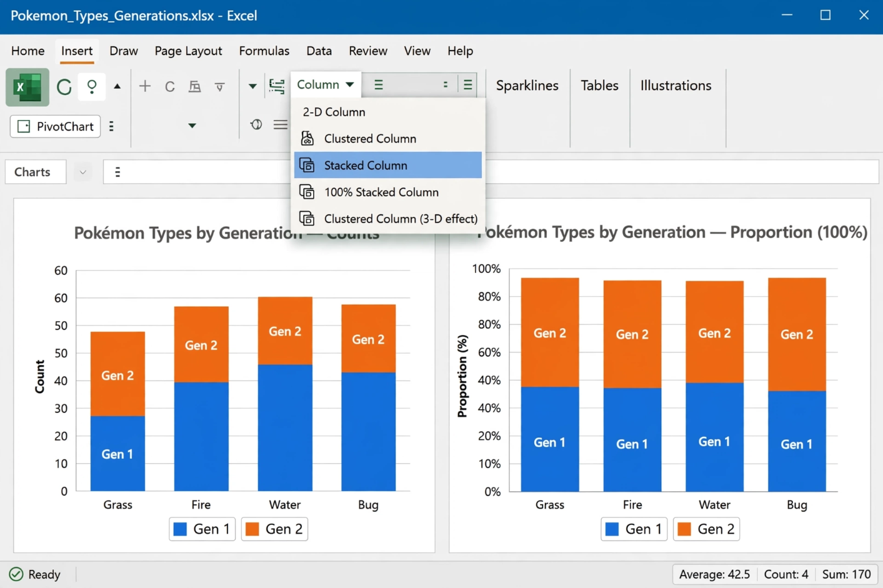Collapse using the upward triangle in ribbon
Screen dimensions: 883x588
pyautogui.click(x=117, y=86)
